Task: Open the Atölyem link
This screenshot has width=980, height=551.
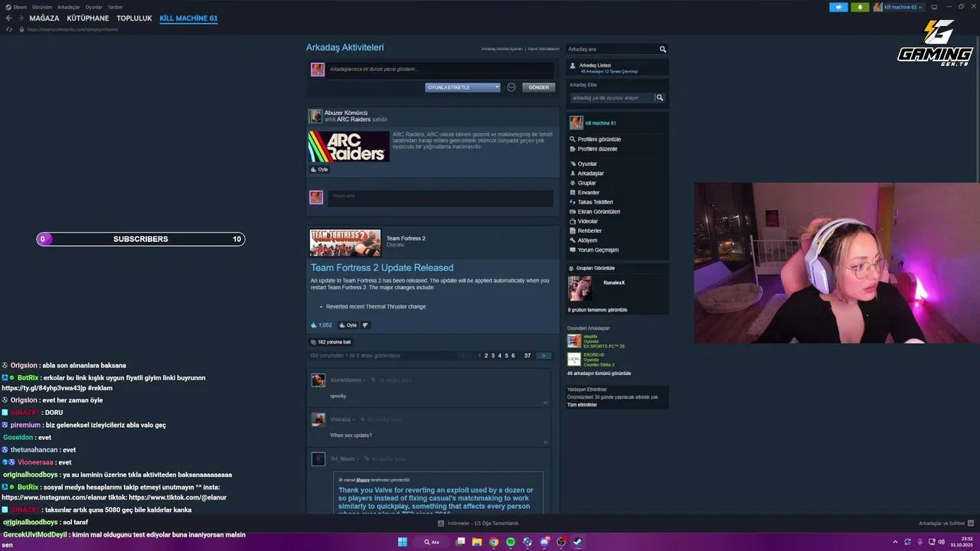Action: pyautogui.click(x=587, y=240)
